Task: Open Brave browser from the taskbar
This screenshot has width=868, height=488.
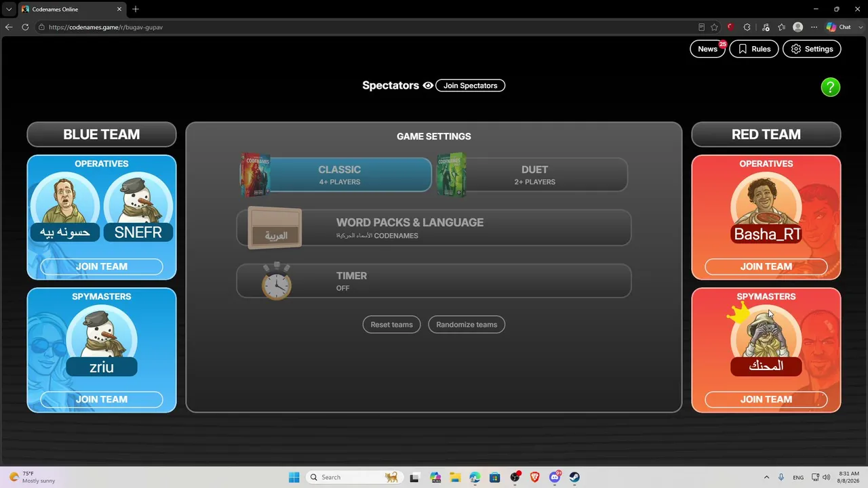Action: [534, 477]
